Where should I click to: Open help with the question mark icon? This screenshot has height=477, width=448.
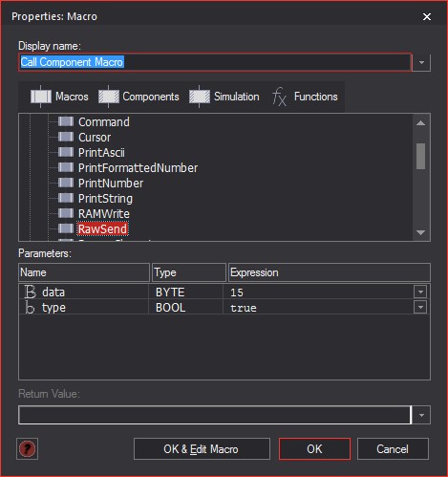(27, 449)
